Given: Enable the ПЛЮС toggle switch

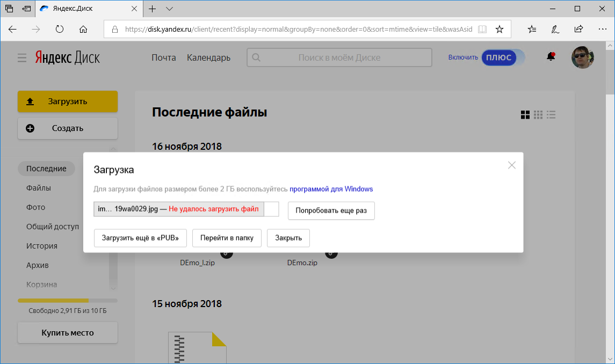Looking at the screenshot, I should click(x=503, y=57).
